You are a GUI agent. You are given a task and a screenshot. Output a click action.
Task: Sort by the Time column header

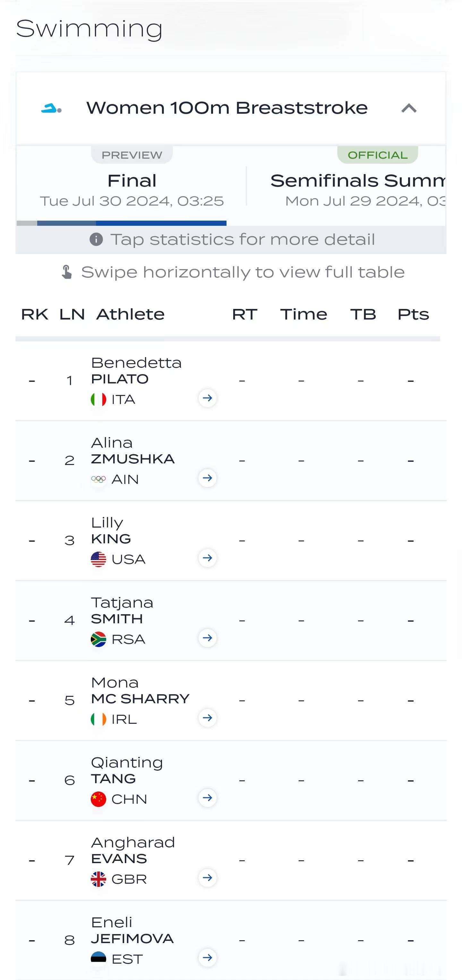point(304,314)
